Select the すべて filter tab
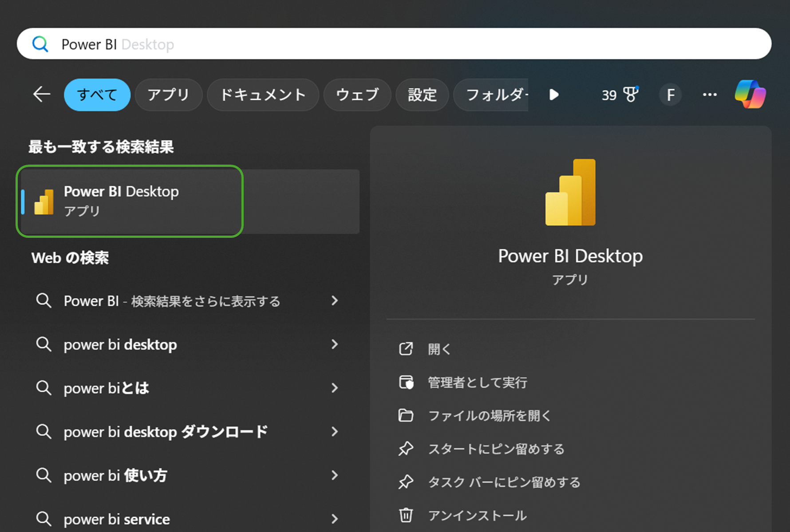 [97, 95]
